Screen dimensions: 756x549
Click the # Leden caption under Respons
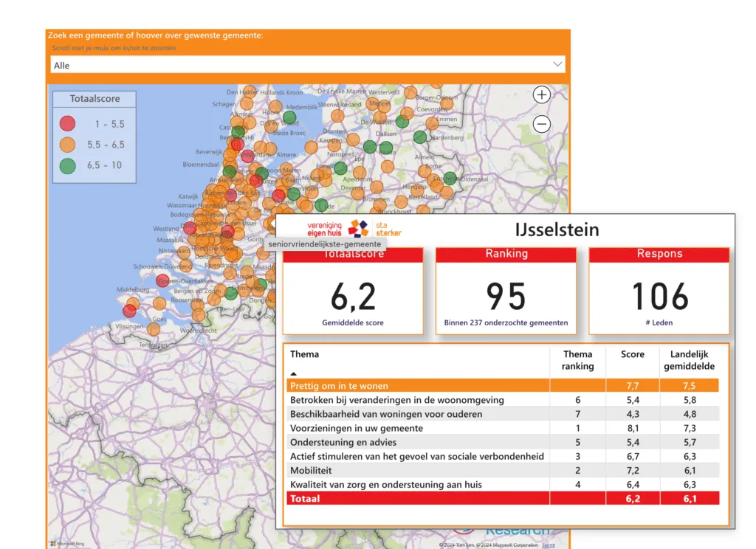pos(659,322)
